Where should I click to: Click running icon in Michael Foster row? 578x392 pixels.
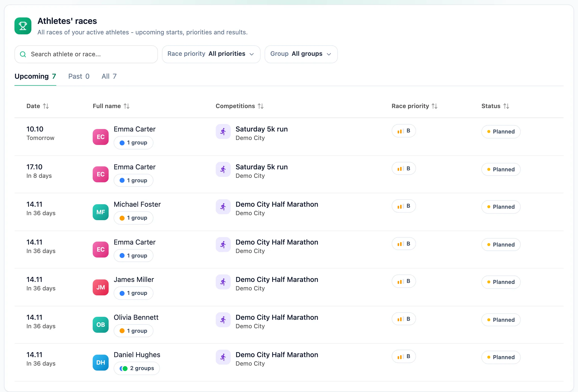click(x=223, y=207)
